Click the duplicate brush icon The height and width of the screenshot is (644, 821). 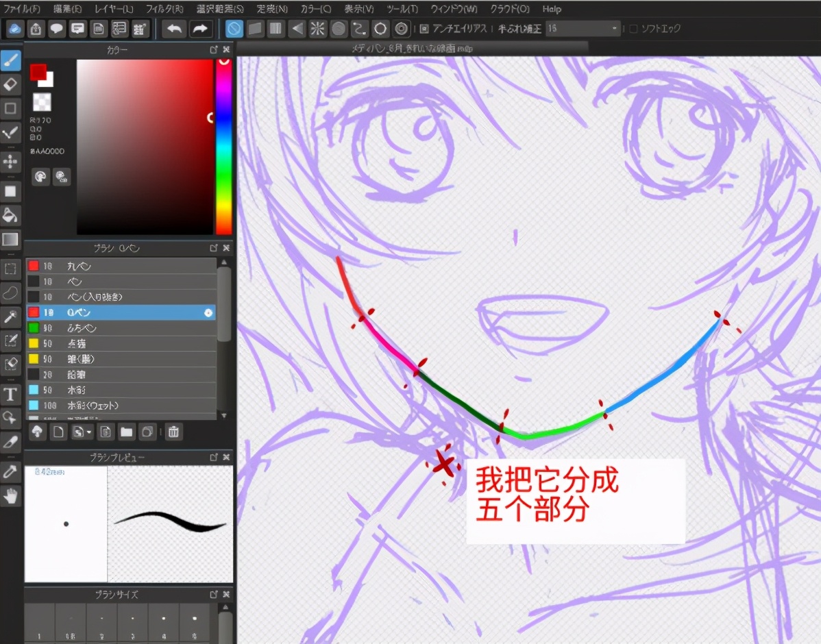point(147,432)
